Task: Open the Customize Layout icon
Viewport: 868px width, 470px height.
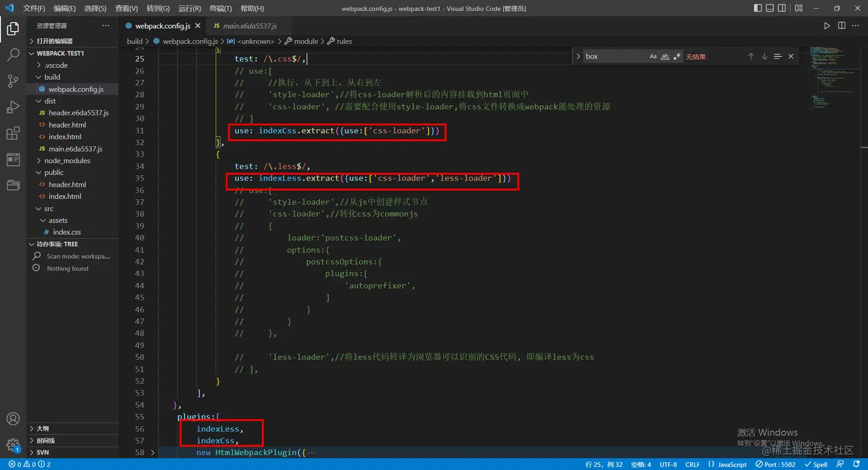Action: pyautogui.click(x=799, y=8)
